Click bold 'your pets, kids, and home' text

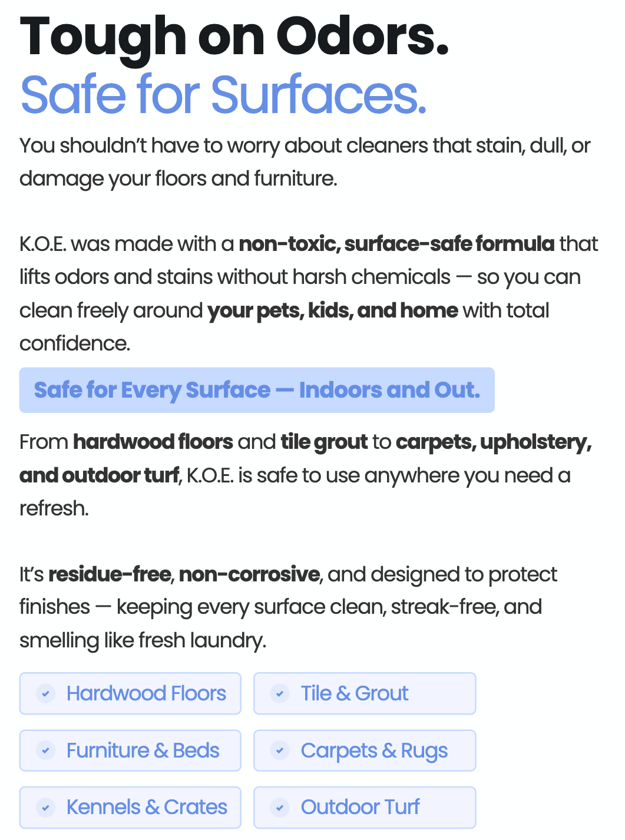click(x=333, y=310)
